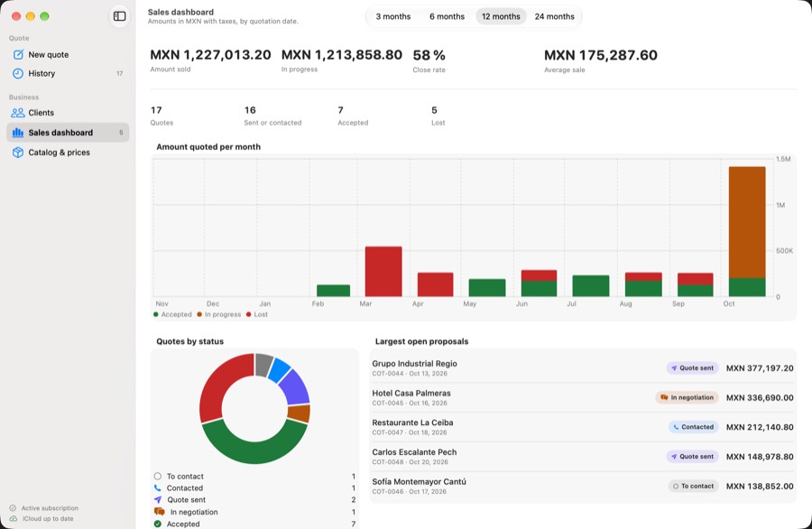Click the MXN 148,978.80 amount
The image size is (812, 529).
pos(760,457)
